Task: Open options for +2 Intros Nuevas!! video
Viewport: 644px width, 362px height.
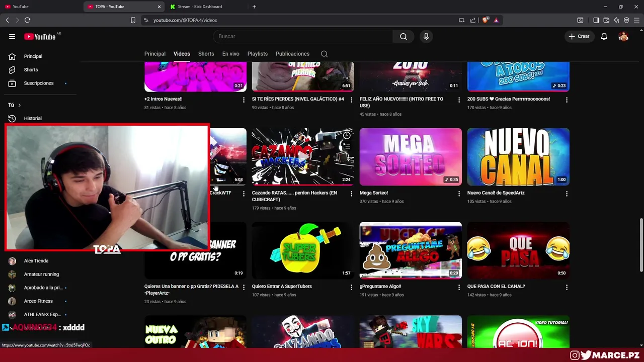Action: click(x=244, y=100)
